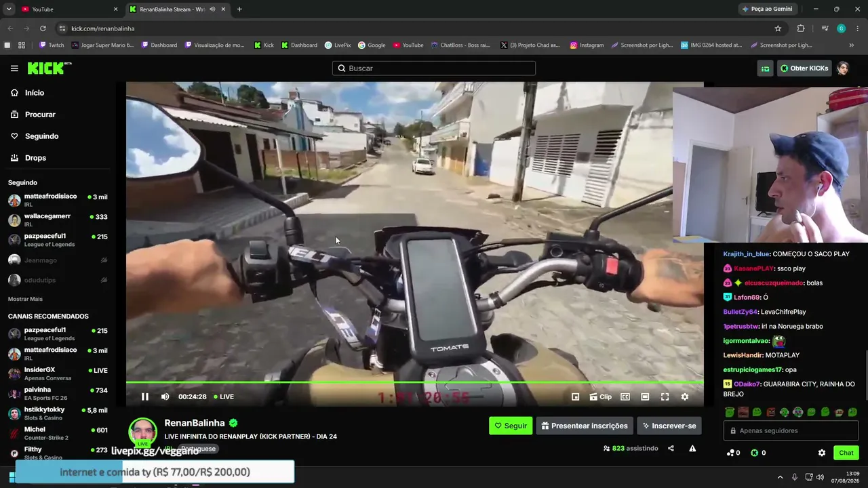868x488 pixels.
Task: Reload the page
Action: (43, 28)
